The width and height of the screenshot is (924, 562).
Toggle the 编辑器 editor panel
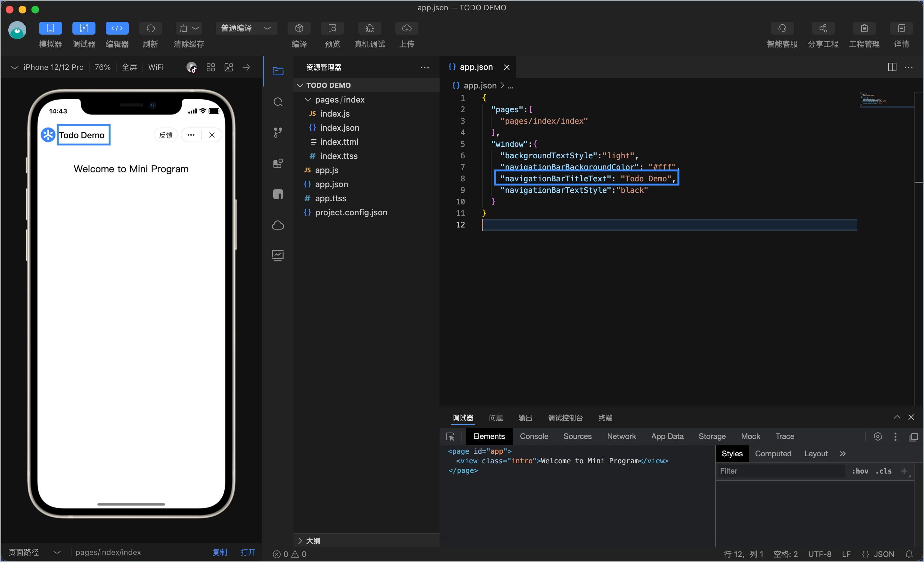[x=117, y=28]
